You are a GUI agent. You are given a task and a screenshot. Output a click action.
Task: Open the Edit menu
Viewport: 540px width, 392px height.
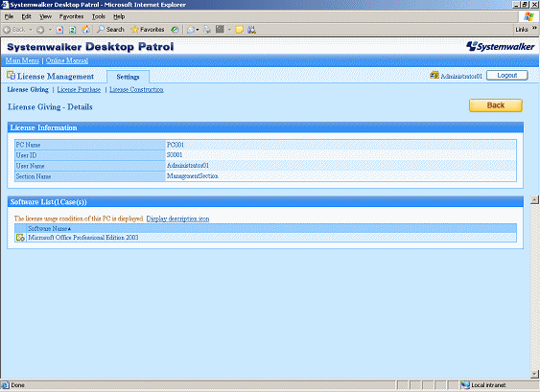pyautogui.click(x=26, y=16)
